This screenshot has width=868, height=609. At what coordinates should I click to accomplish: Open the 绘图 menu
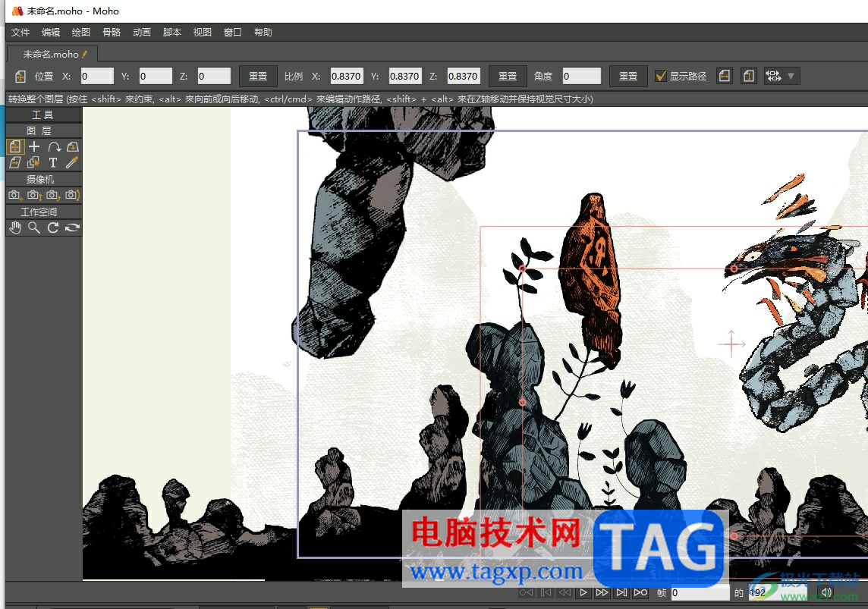[81, 32]
